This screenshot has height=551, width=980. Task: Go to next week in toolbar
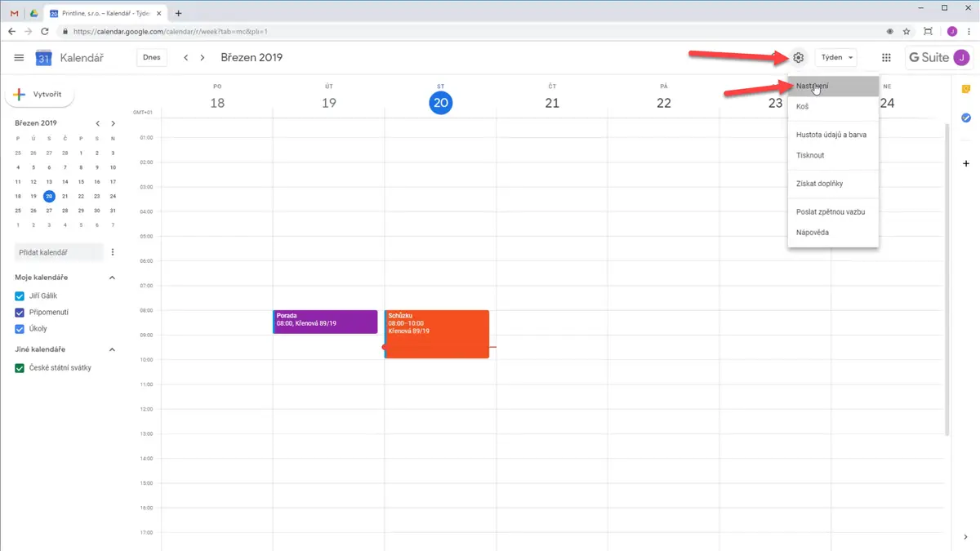(203, 58)
